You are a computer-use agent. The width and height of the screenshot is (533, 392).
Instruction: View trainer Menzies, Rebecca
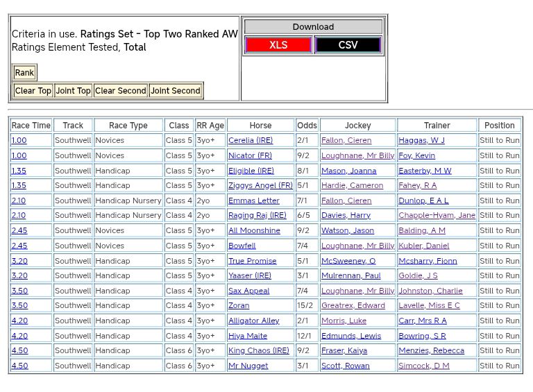(431, 351)
